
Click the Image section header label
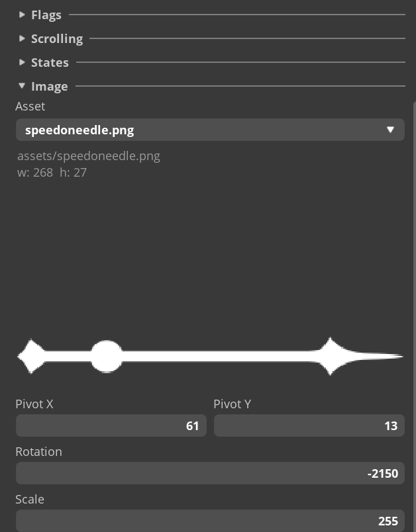50,86
